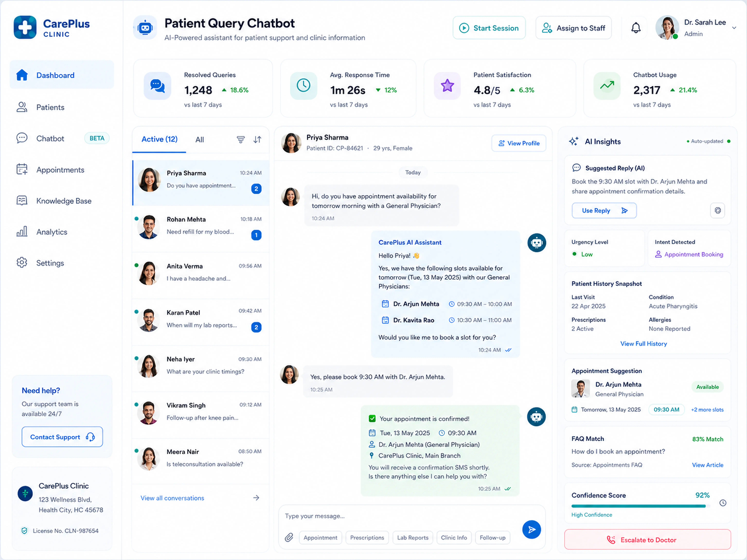Viewport: 747px width, 560px height.
Task: Click Dr. Arjun Mehta's photo in Appointment Suggestion
Action: (581, 389)
